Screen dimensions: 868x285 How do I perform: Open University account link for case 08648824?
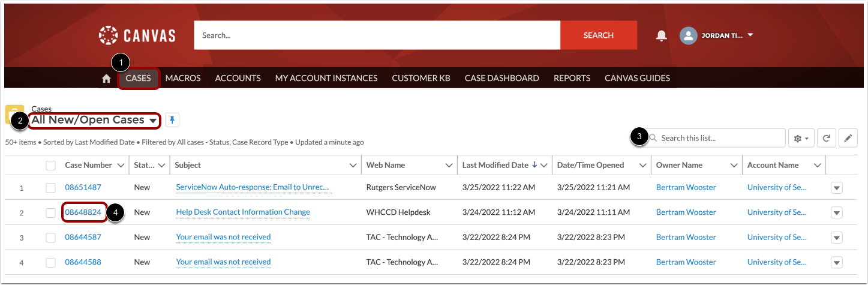click(777, 212)
